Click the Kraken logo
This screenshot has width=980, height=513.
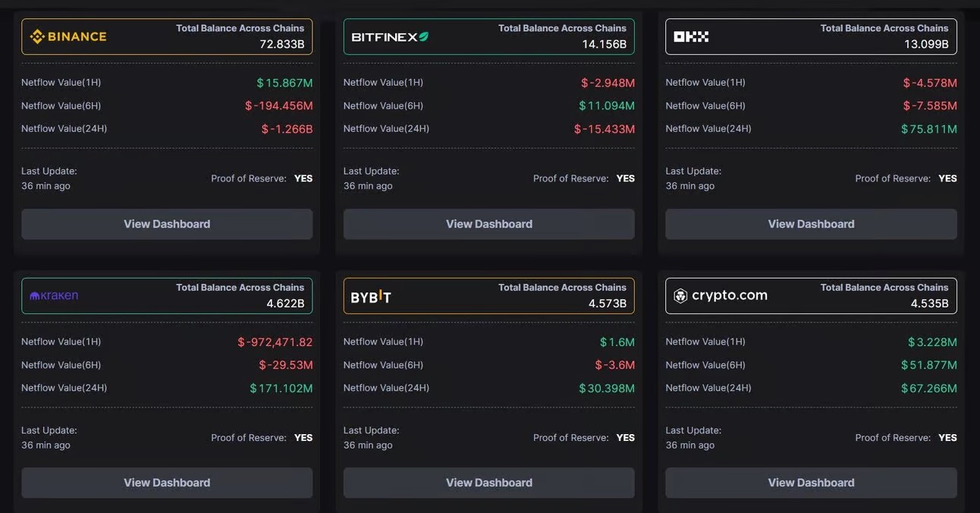click(54, 296)
